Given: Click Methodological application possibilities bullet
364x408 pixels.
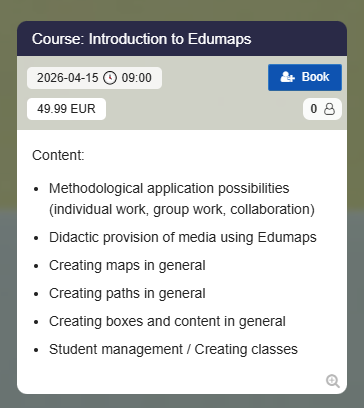Looking at the screenshot, I should (169, 189).
